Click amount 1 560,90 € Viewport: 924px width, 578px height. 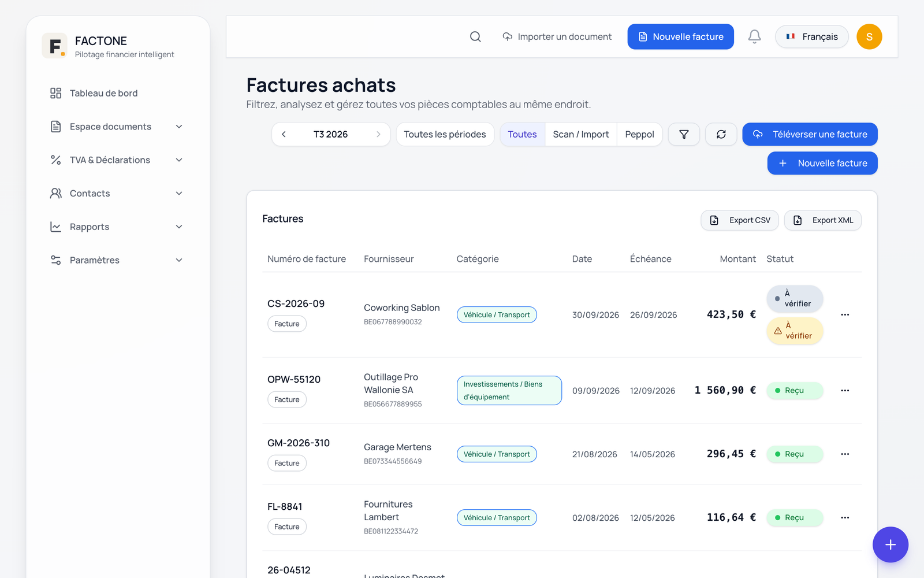(x=725, y=390)
